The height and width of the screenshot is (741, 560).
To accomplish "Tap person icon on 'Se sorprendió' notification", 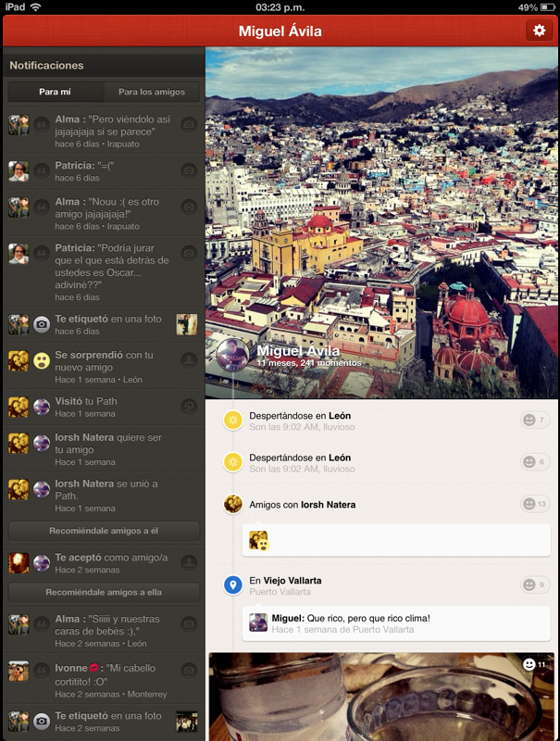I will pos(189,360).
